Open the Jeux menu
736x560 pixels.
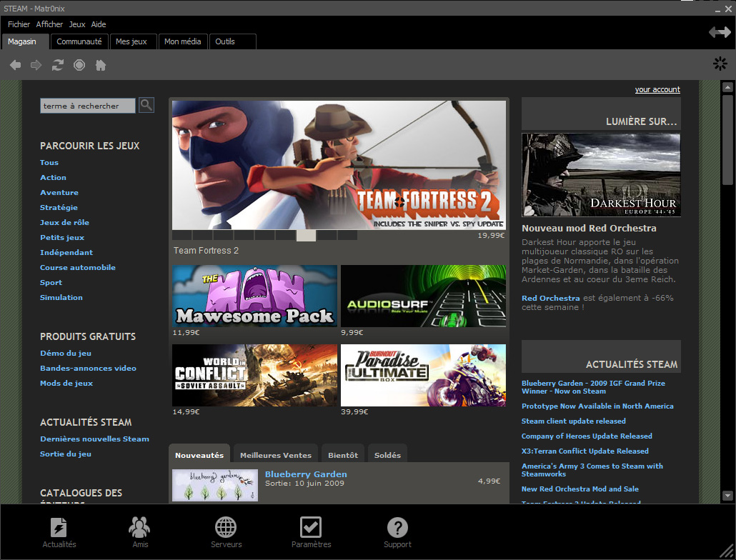point(77,24)
